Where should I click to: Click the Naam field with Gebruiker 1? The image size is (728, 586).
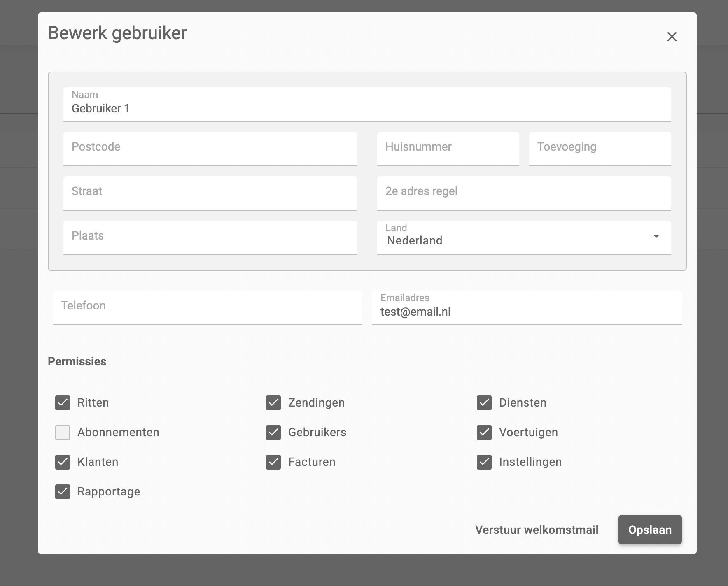pyautogui.click(x=367, y=104)
